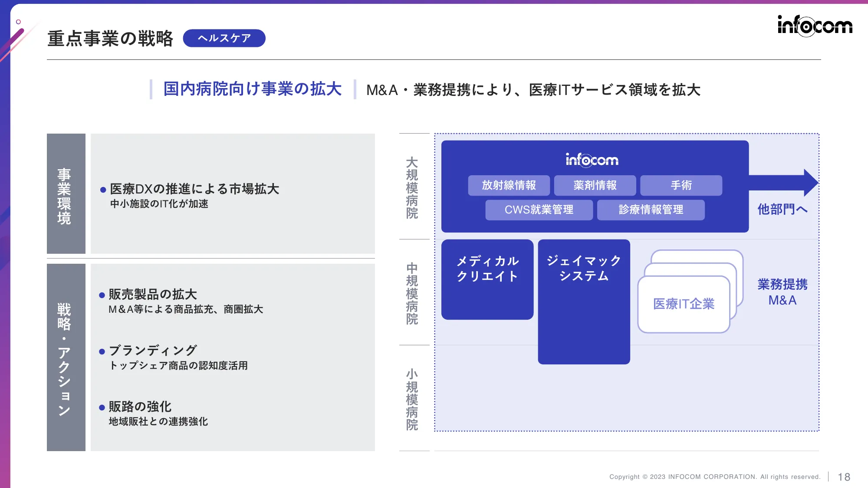
Task: Click the bullet 医療DXの推進による市場拡大
Action: click(194, 189)
